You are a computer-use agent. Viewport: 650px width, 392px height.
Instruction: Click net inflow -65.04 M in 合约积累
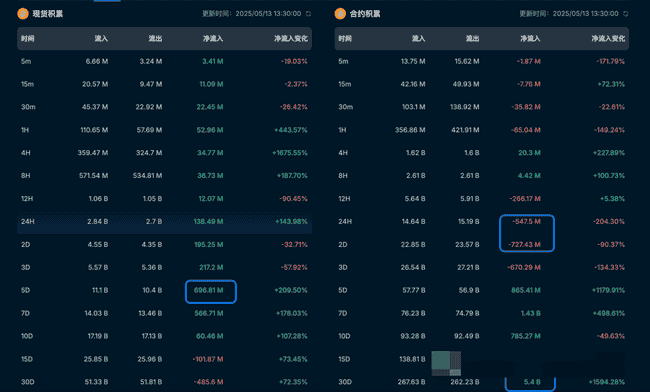[x=526, y=130]
